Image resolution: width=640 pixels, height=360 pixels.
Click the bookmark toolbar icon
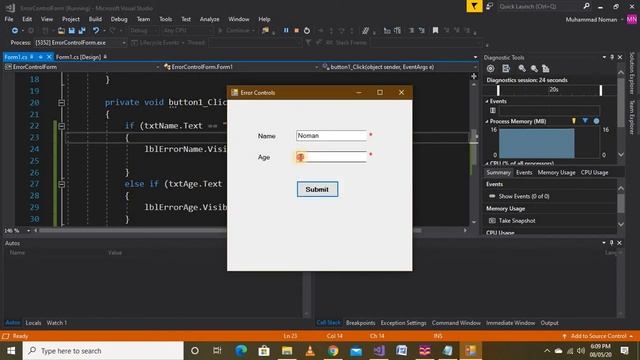[436, 31]
